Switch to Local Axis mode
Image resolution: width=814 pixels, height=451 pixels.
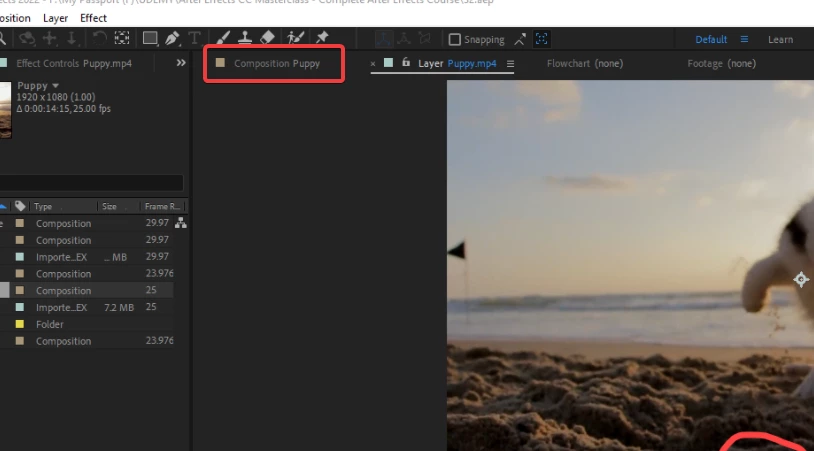pos(384,38)
